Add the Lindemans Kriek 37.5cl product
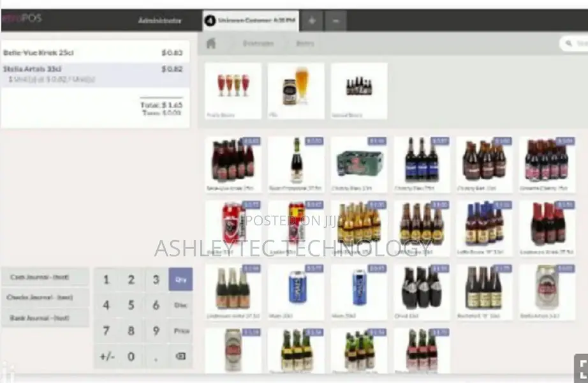The image size is (588, 383). click(x=547, y=229)
